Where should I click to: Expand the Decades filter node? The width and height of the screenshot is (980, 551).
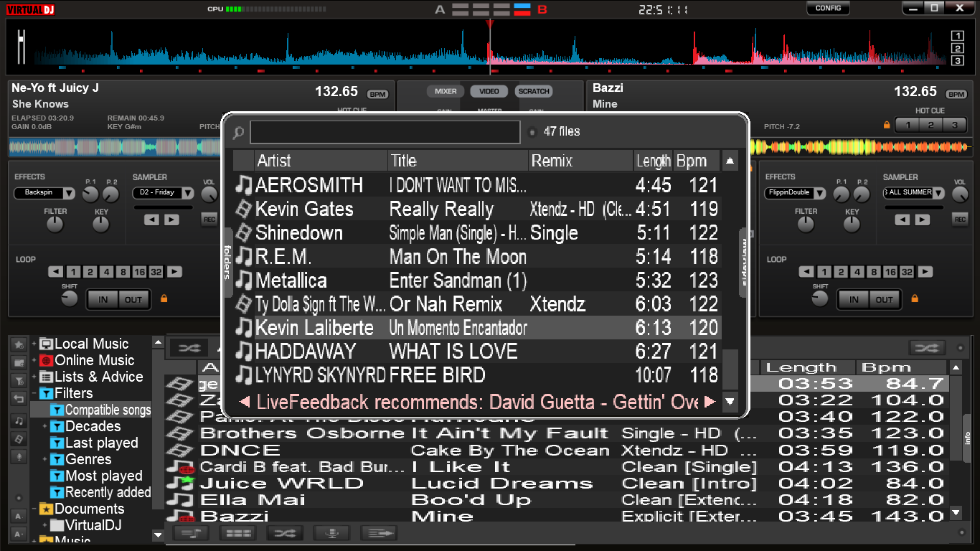pyautogui.click(x=44, y=427)
